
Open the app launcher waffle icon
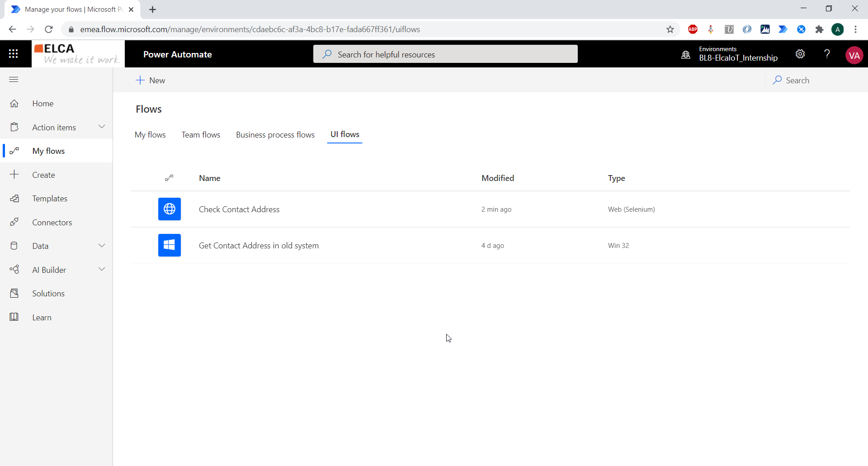[14, 54]
